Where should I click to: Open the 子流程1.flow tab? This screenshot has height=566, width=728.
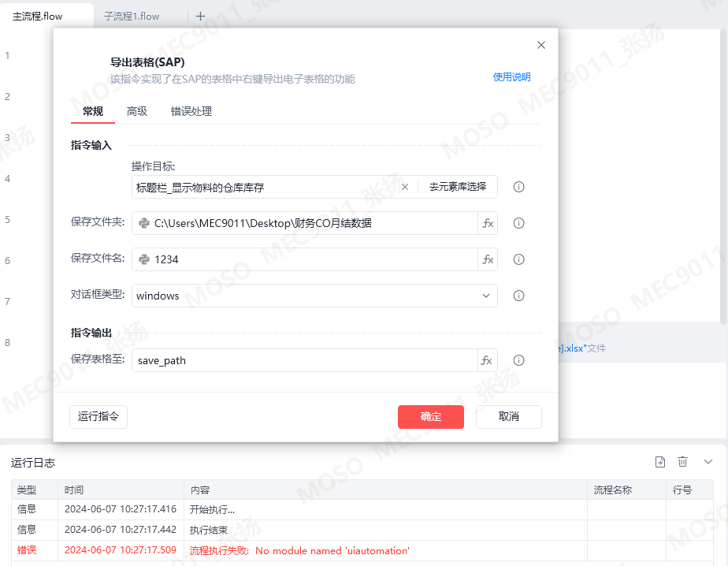pos(132,17)
